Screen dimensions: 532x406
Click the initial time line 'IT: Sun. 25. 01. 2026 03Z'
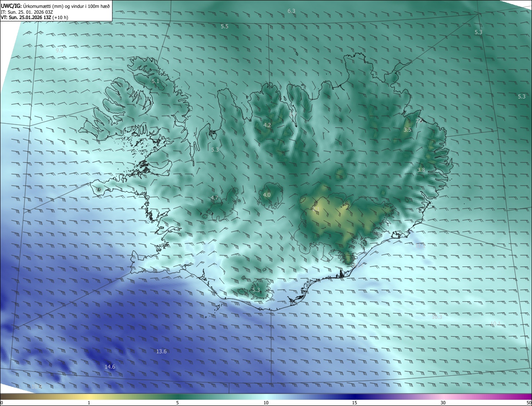click(x=27, y=12)
